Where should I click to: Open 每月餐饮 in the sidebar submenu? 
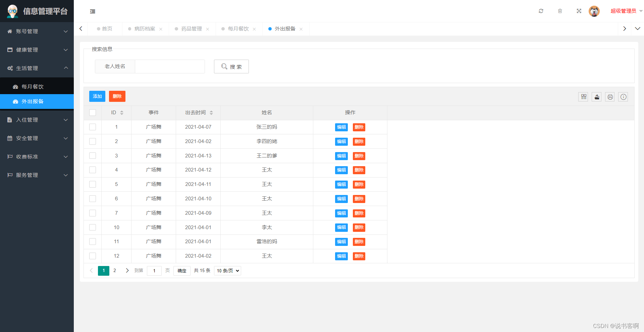37,87
